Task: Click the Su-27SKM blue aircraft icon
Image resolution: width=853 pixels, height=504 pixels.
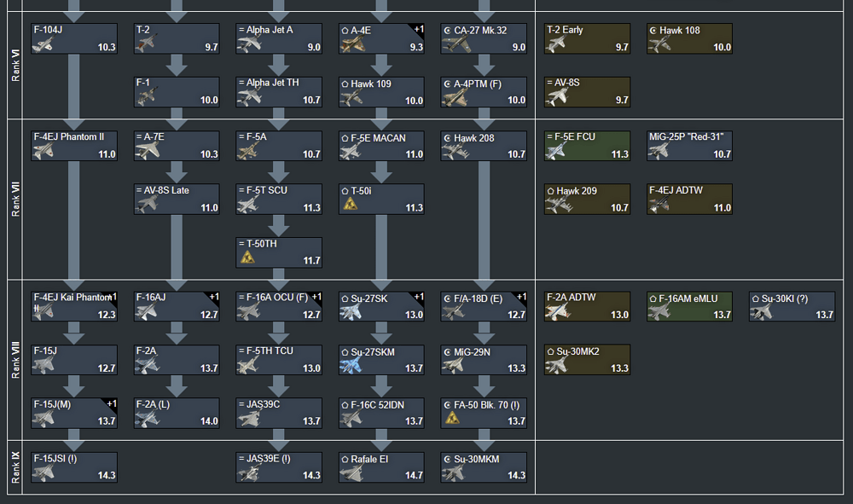Action: tap(351, 365)
